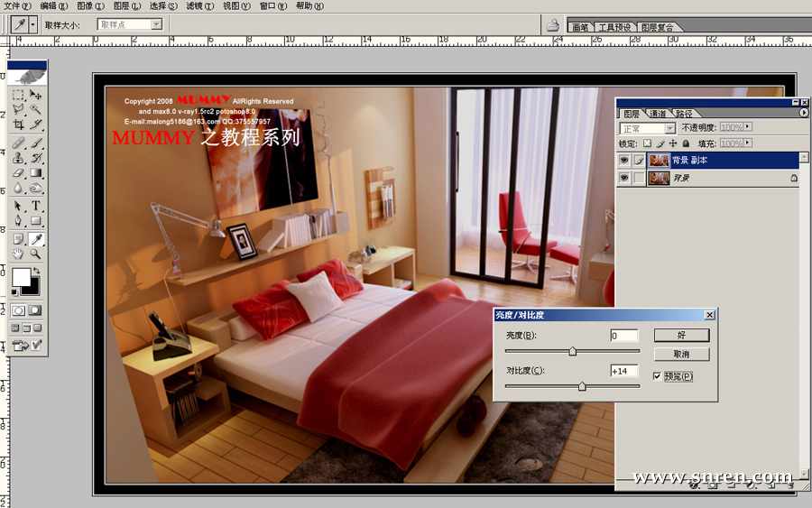
Task: Select Full Screen with menu bar mode
Action: point(26,328)
